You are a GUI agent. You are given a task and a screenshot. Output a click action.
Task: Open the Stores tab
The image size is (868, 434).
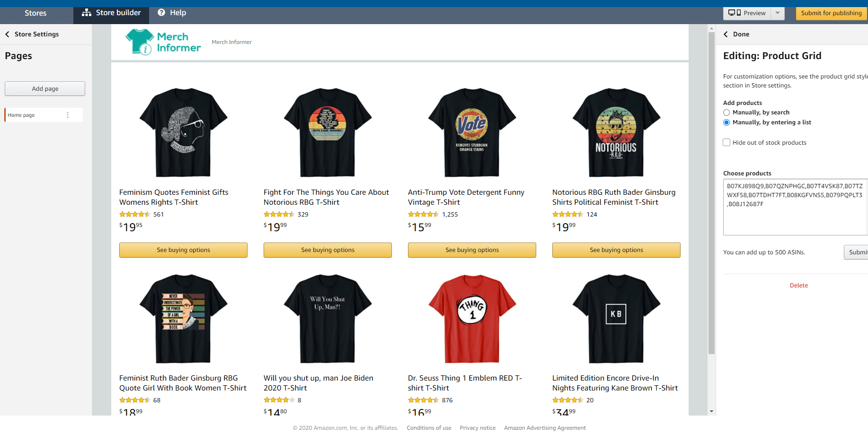(x=35, y=13)
